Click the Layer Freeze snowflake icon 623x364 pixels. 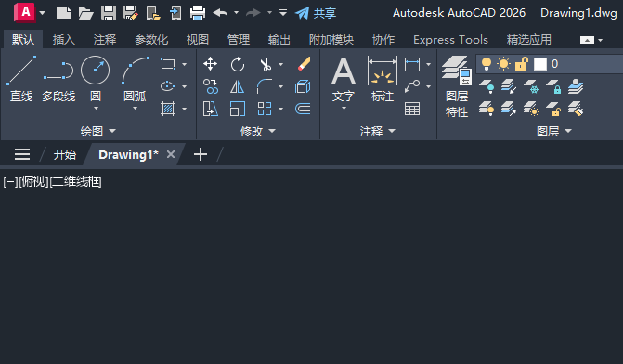point(531,86)
